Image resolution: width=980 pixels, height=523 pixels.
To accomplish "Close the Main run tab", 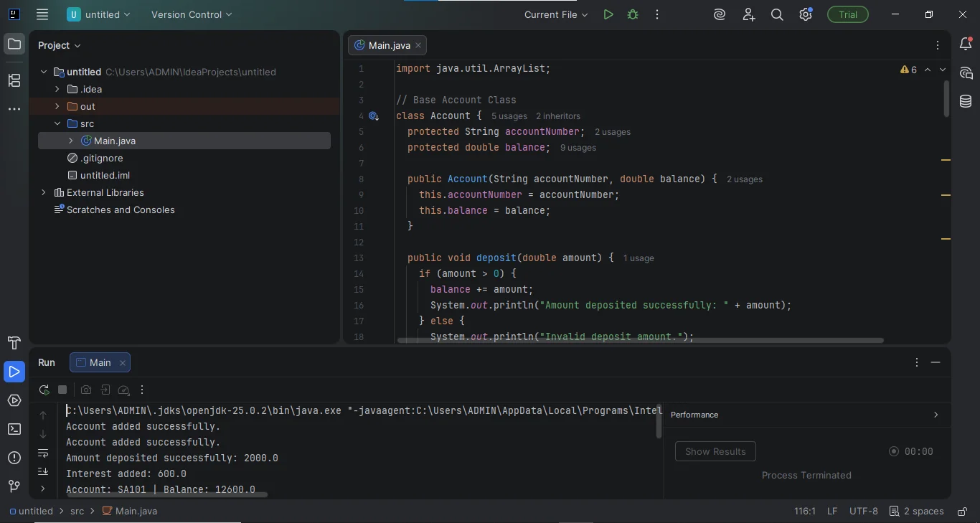I will click(x=123, y=363).
